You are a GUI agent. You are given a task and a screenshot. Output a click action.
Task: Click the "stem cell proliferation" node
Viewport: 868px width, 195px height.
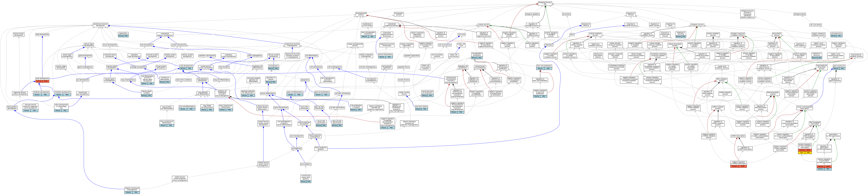point(544,67)
